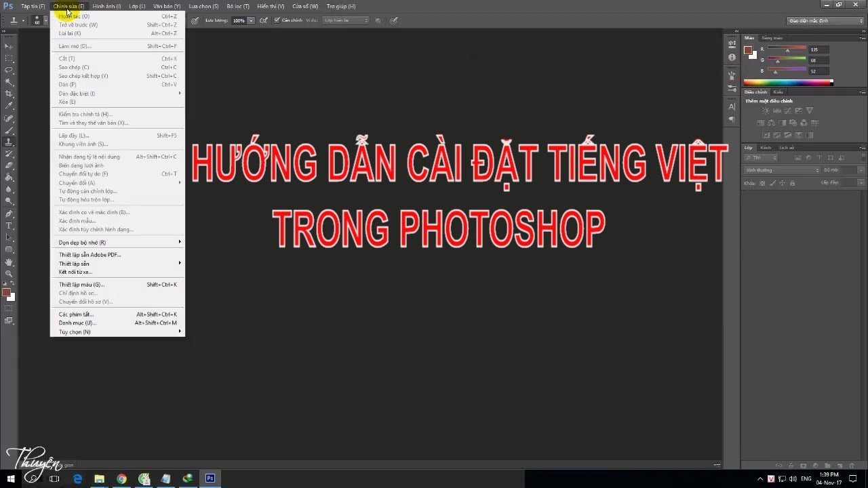Toggle lock image pixels brush icon

773,183
